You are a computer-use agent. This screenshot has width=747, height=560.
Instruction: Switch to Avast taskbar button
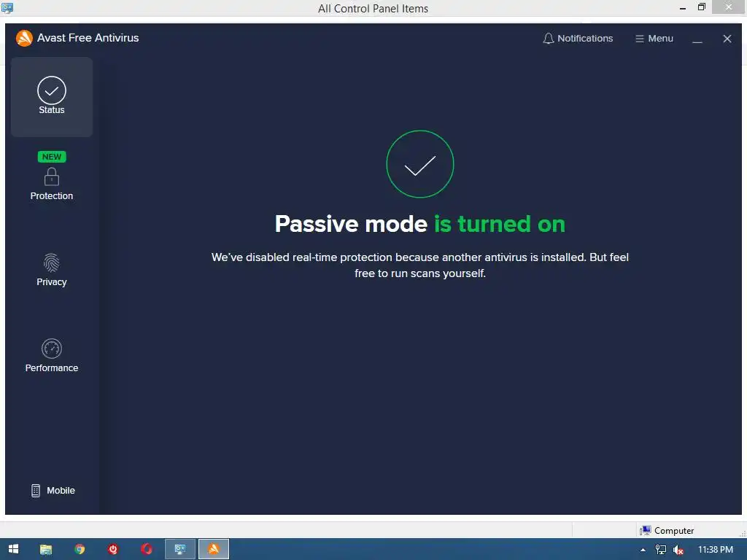tap(214, 549)
